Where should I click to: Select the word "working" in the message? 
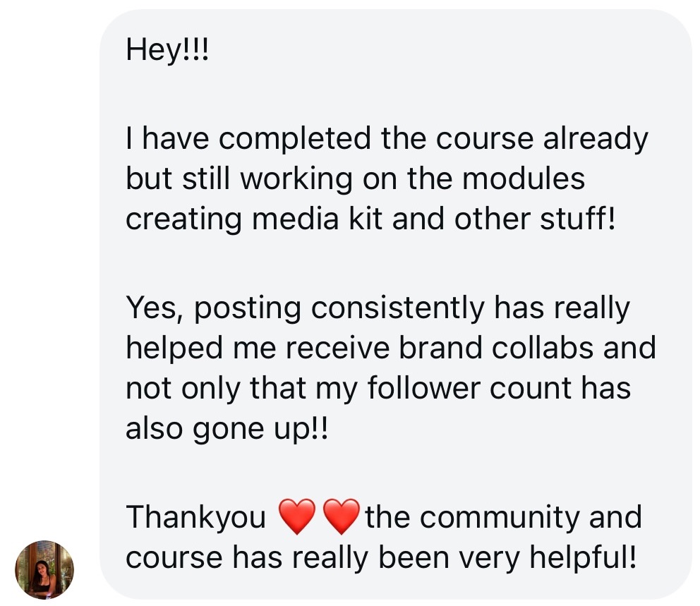tap(296, 179)
